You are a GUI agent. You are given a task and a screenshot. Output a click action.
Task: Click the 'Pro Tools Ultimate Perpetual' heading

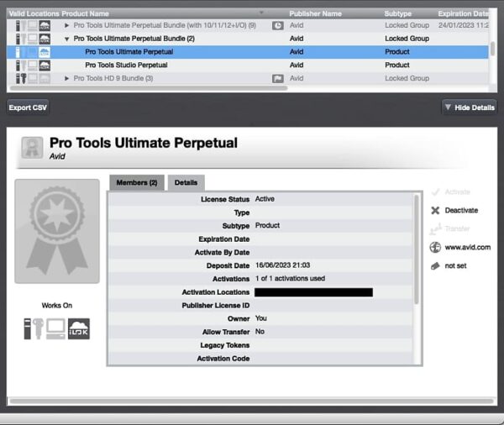[144, 143]
